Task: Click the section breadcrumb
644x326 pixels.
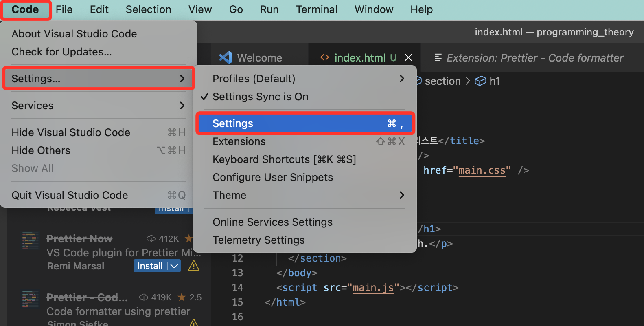Action: coord(442,81)
